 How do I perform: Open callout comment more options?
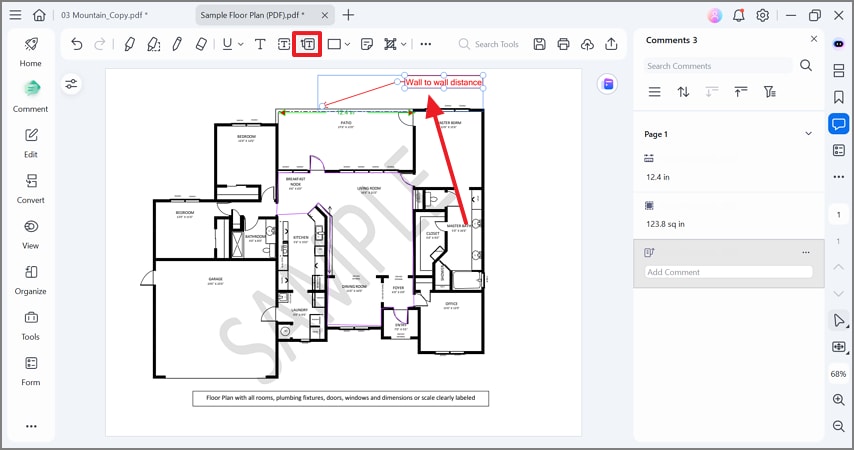coord(806,252)
